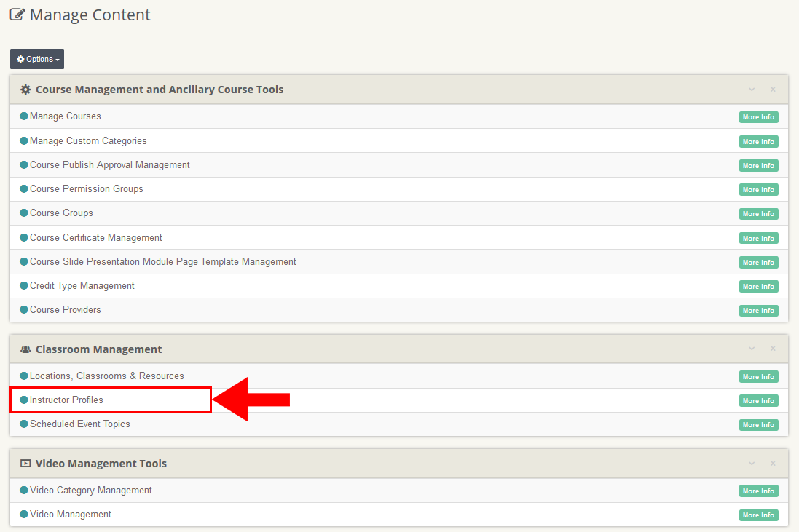Collapse the Video Management Tools panel chevron
Image resolution: width=799 pixels, height=532 pixels.
tap(752, 464)
